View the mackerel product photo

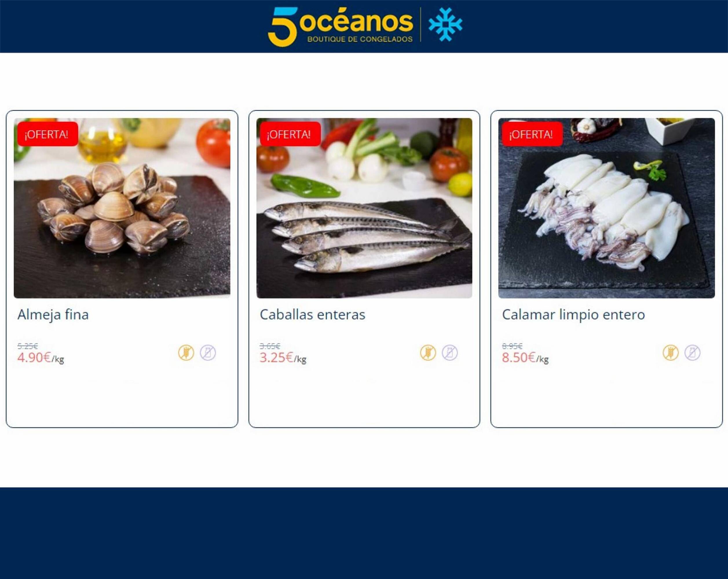(364, 208)
